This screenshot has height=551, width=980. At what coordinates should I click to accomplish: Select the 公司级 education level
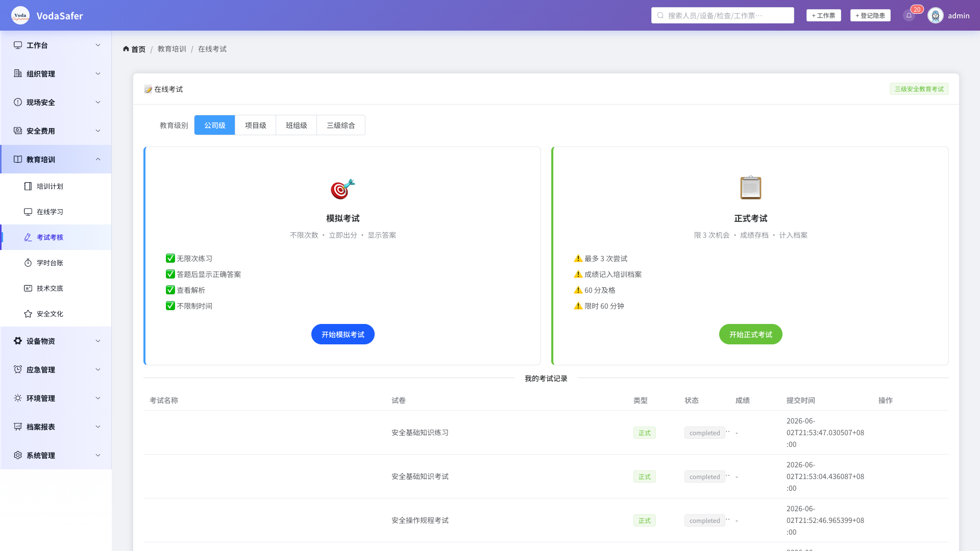tap(215, 125)
